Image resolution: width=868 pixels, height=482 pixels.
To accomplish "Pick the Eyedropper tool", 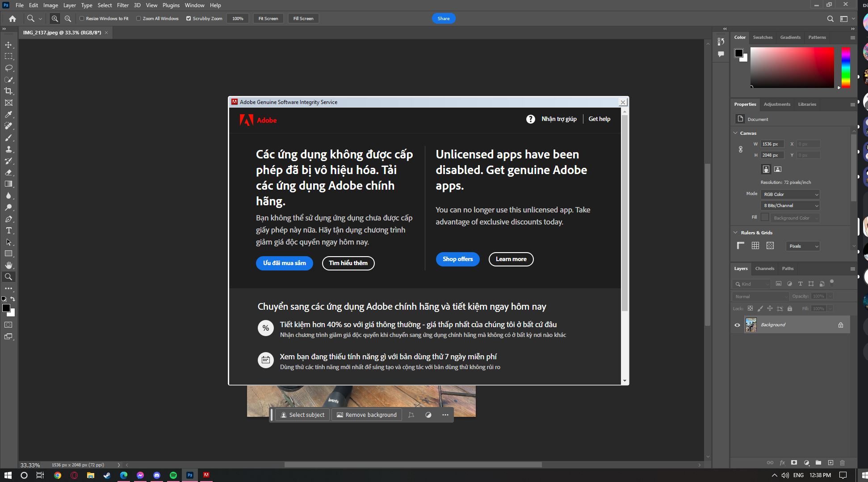I will coord(8,114).
